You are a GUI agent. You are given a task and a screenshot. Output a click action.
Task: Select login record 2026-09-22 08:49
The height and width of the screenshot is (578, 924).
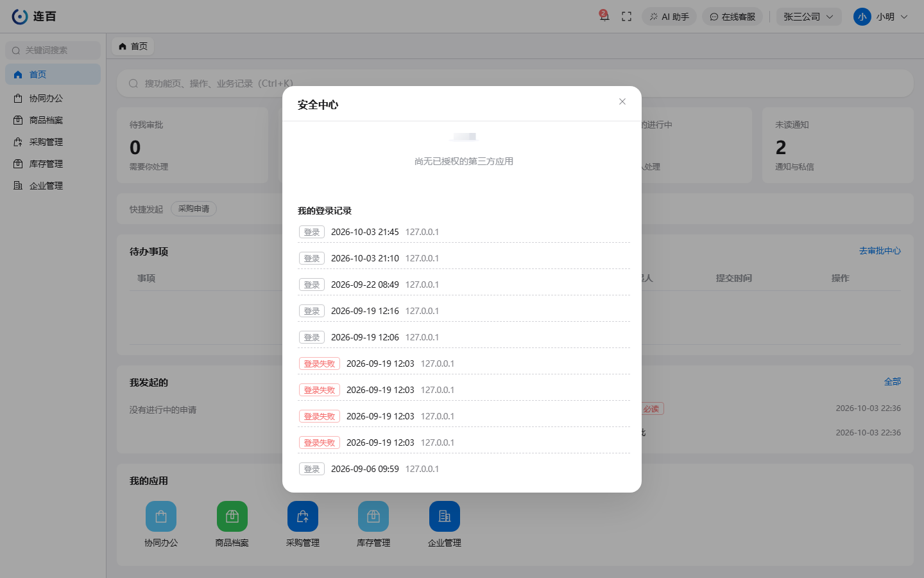coord(464,285)
